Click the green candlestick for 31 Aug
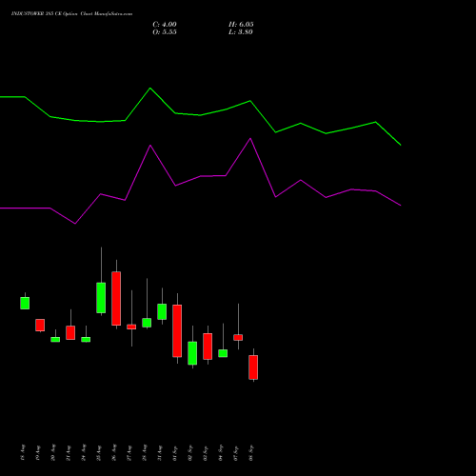476x476 pixels. point(162,311)
